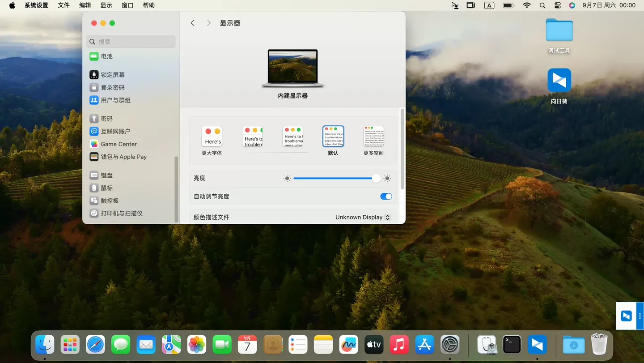The height and width of the screenshot is (363, 644).
Task: Open Music from the Dock
Action: tap(399, 344)
